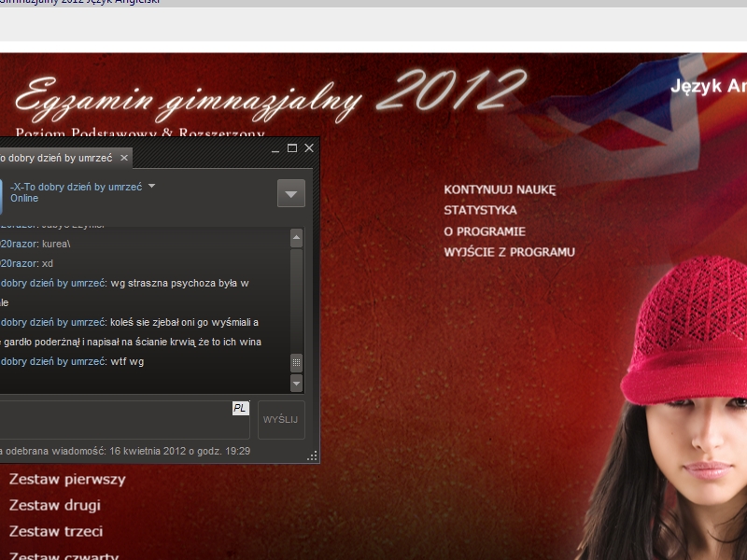This screenshot has height=560, width=747.
Task: Click 'Online' status text in chat
Action: pos(24,198)
